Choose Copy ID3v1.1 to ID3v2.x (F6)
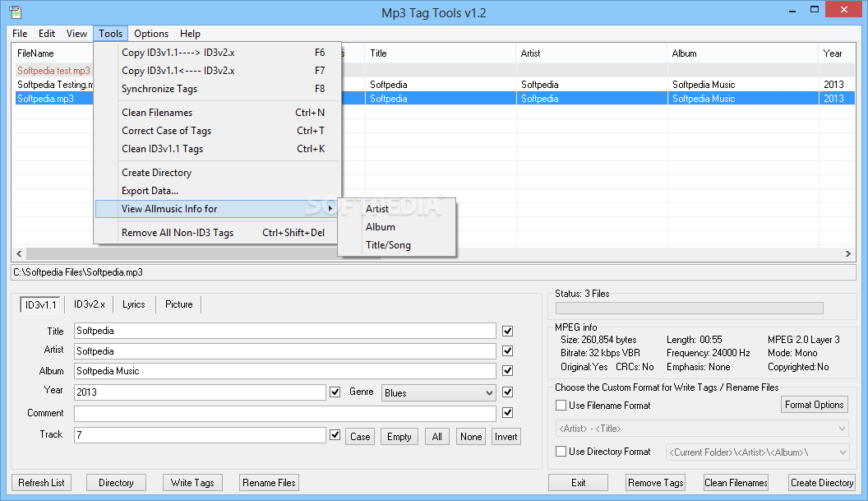 218,53
